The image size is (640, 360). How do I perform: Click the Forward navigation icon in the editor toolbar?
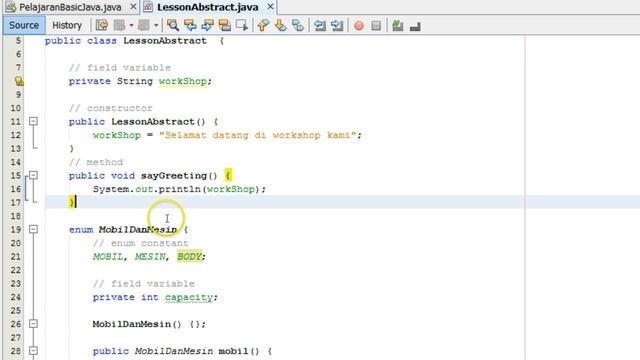[x=144, y=25]
